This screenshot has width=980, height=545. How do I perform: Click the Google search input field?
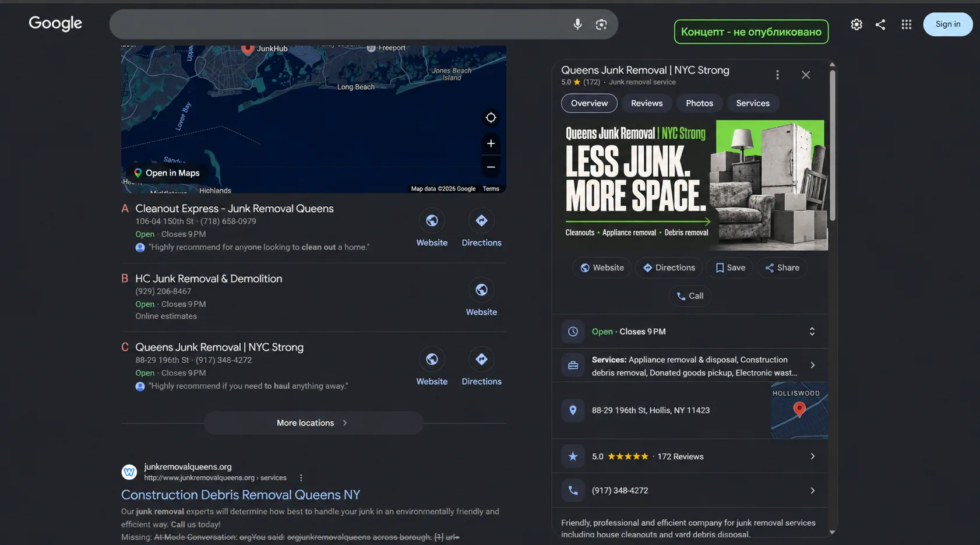[338, 24]
